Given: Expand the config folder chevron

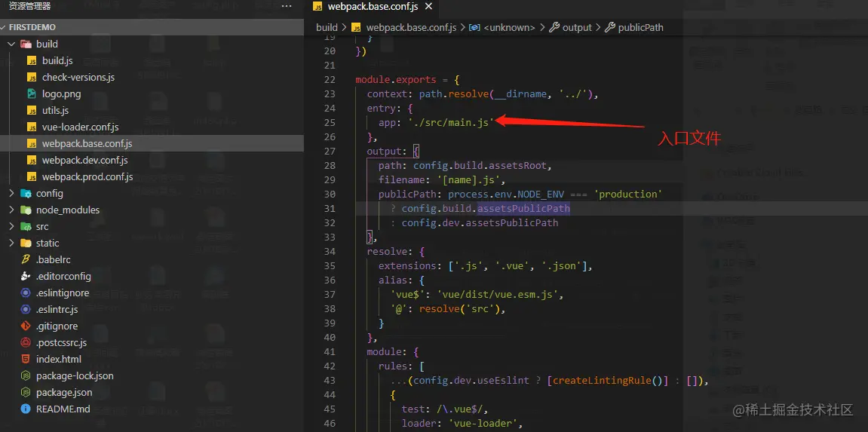Looking at the screenshot, I should (x=11, y=193).
